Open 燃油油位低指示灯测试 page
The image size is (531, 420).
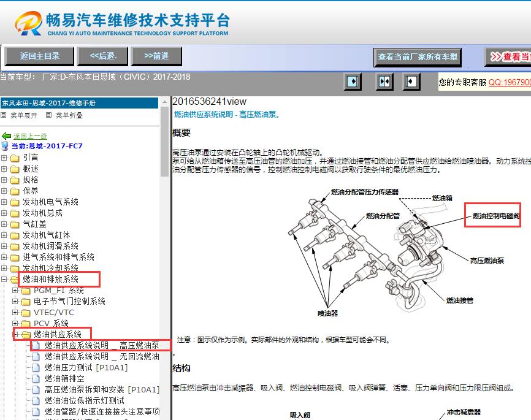point(85,401)
